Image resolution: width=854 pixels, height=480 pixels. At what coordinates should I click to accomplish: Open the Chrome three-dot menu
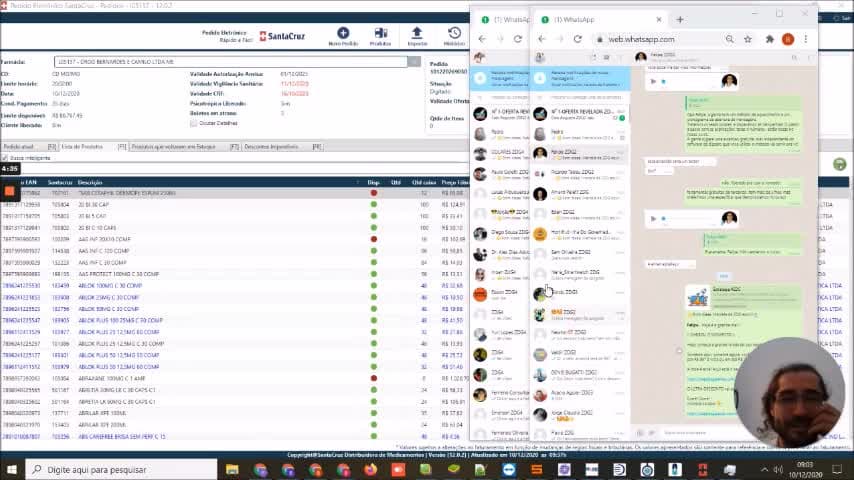pos(806,39)
